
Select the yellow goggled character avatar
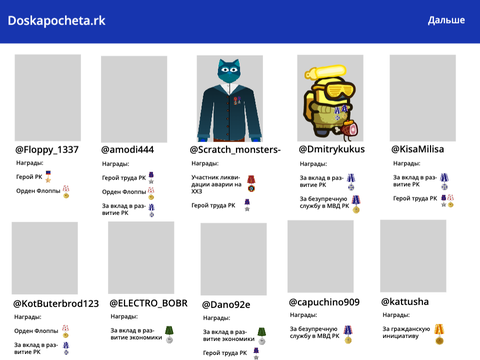(x=330, y=98)
